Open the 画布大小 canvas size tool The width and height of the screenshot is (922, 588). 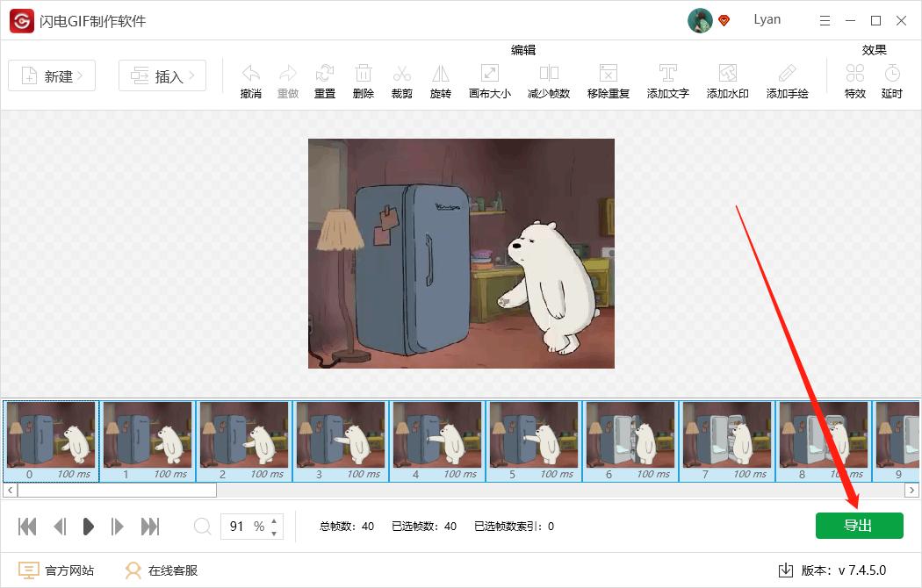pos(489,79)
